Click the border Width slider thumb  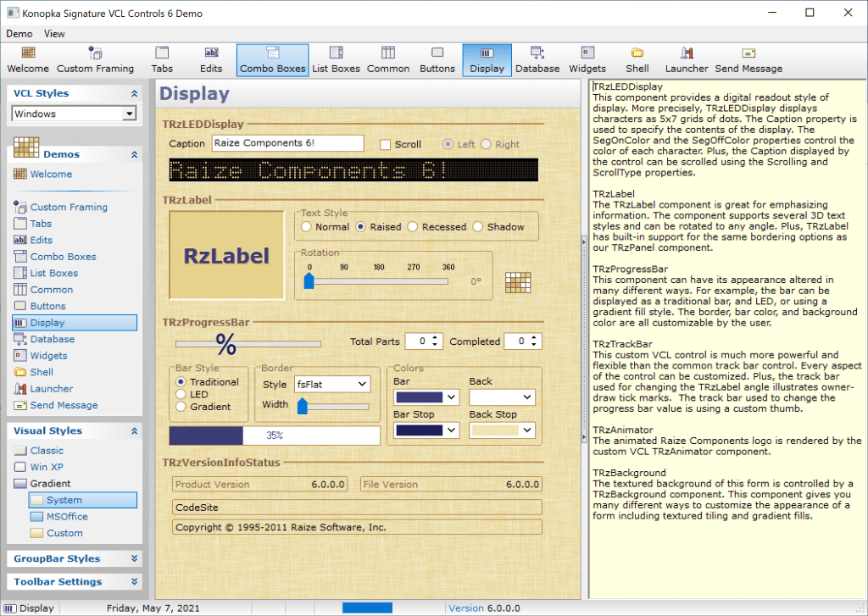303,407
